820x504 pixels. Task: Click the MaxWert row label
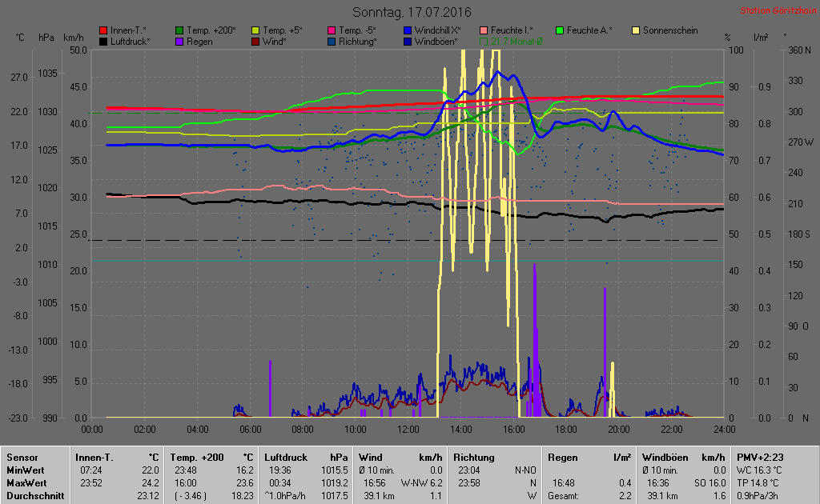point(26,483)
